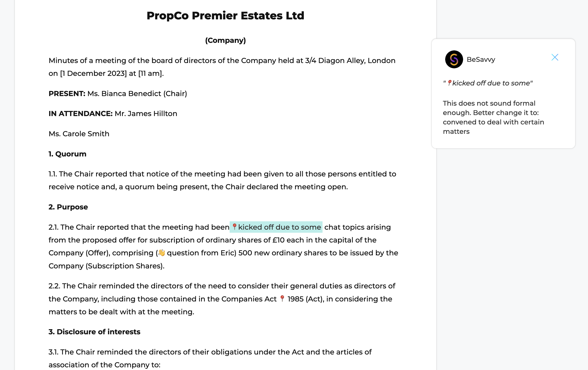Click the time placeholder '[11 am]'
The width and height of the screenshot is (588, 370).
[150, 73]
